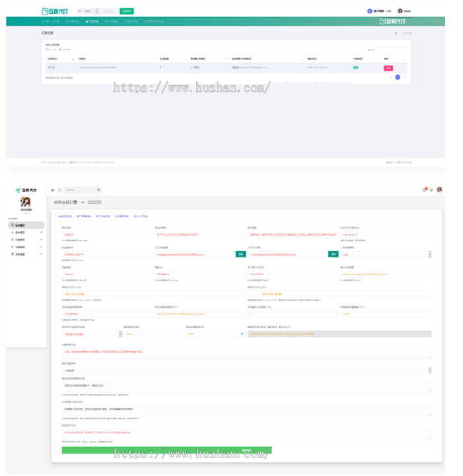Screen dimensions: 463x476
Task: Click the hamburger menu icon in lower panel
Action: click(53, 190)
